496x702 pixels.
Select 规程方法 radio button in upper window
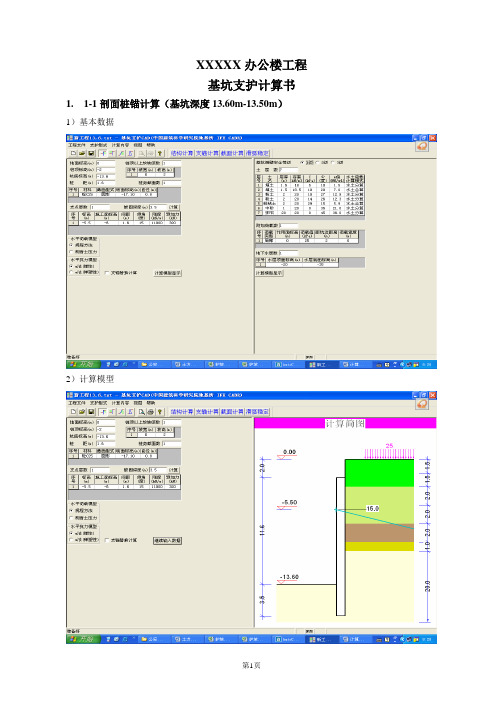click(71, 245)
